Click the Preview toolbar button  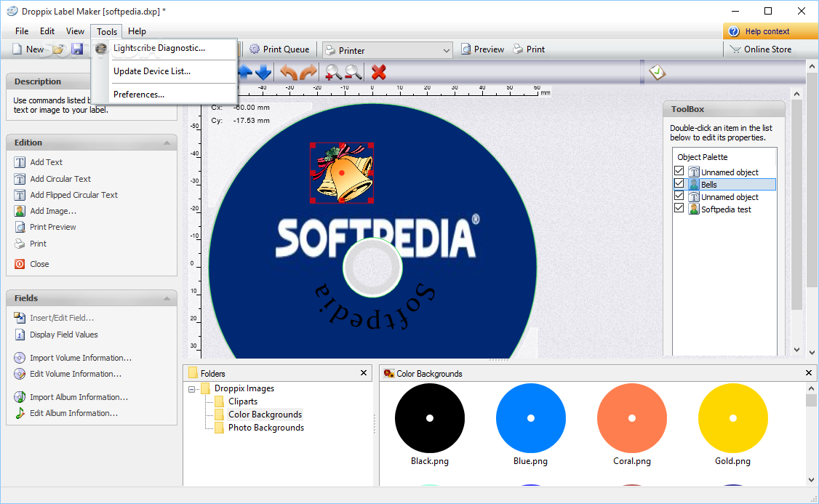[482, 49]
